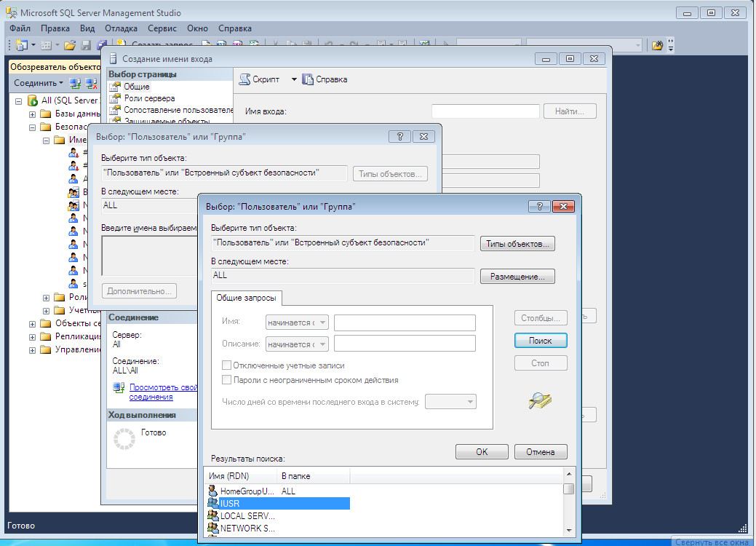Open the days since last logon dropdown
This screenshot has width=756, height=546.
pos(450,401)
